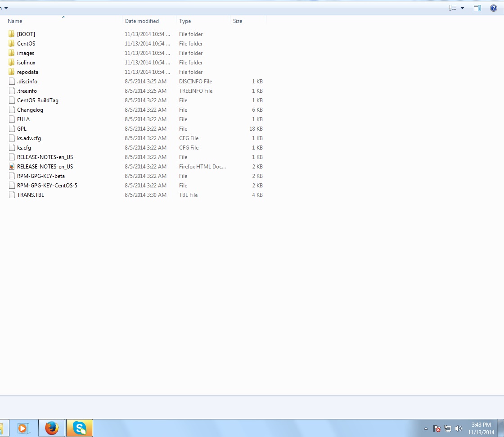Open the network status tray icon

[x=447, y=428]
